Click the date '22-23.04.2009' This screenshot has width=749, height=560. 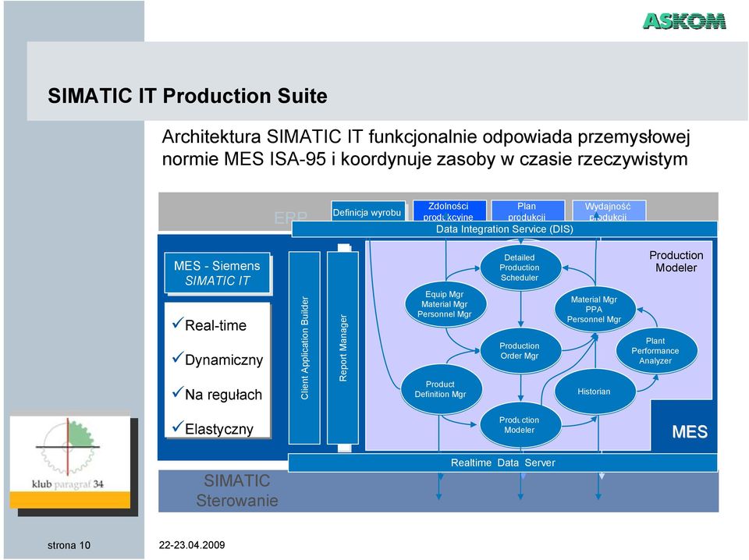point(192,544)
